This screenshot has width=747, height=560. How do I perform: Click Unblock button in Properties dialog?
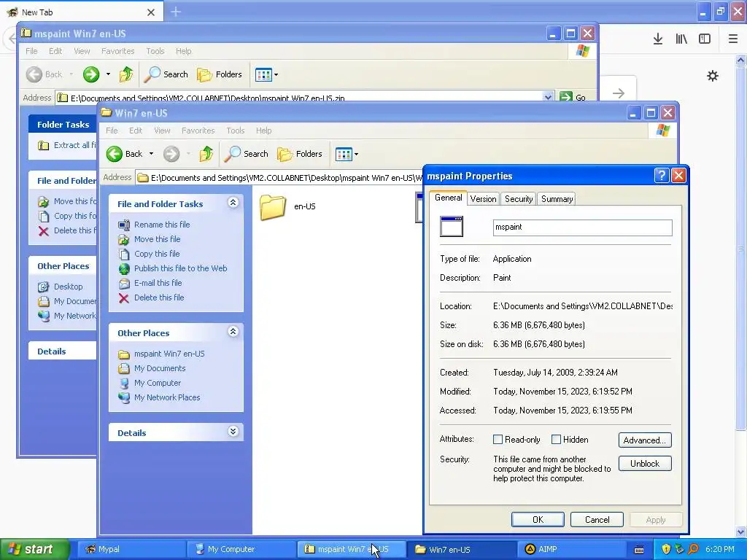[x=645, y=463]
